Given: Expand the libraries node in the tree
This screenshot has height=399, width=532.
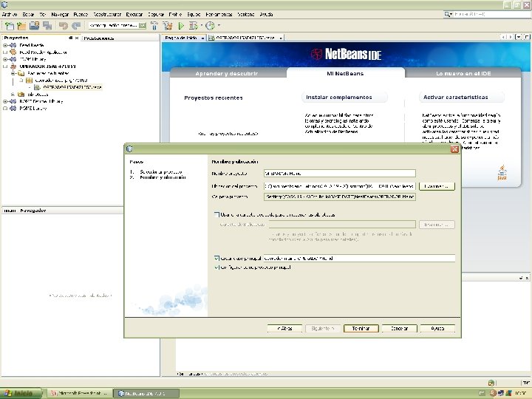Looking at the screenshot, I should point(13,95).
